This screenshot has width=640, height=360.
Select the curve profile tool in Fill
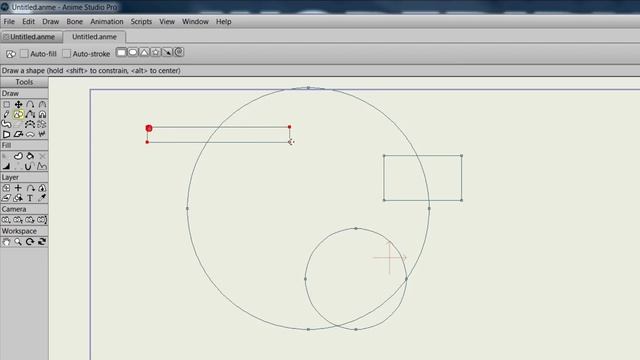tap(42, 166)
